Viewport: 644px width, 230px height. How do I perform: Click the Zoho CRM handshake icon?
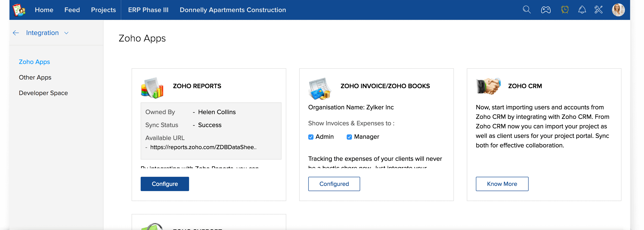(x=488, y=86)
